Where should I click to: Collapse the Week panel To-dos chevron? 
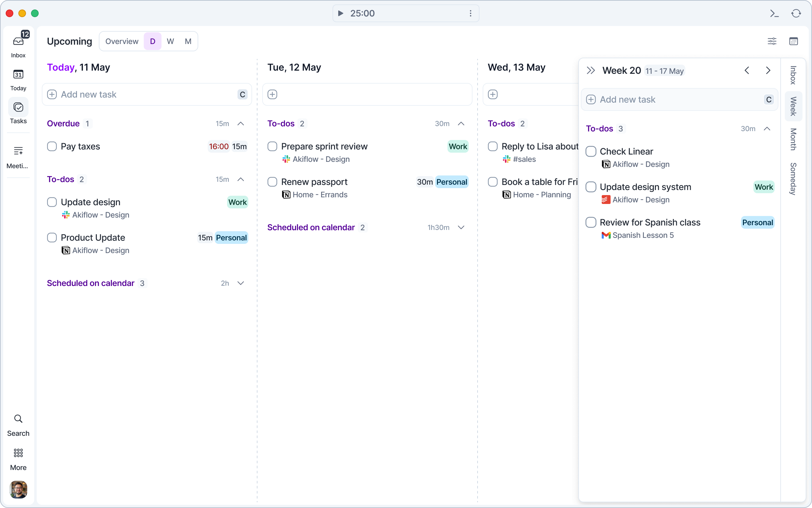767,129
